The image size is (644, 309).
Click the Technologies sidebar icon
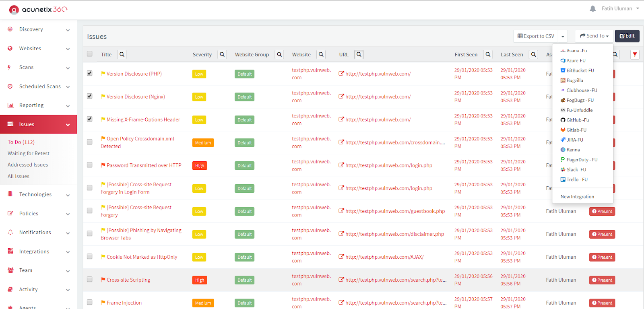10,194
